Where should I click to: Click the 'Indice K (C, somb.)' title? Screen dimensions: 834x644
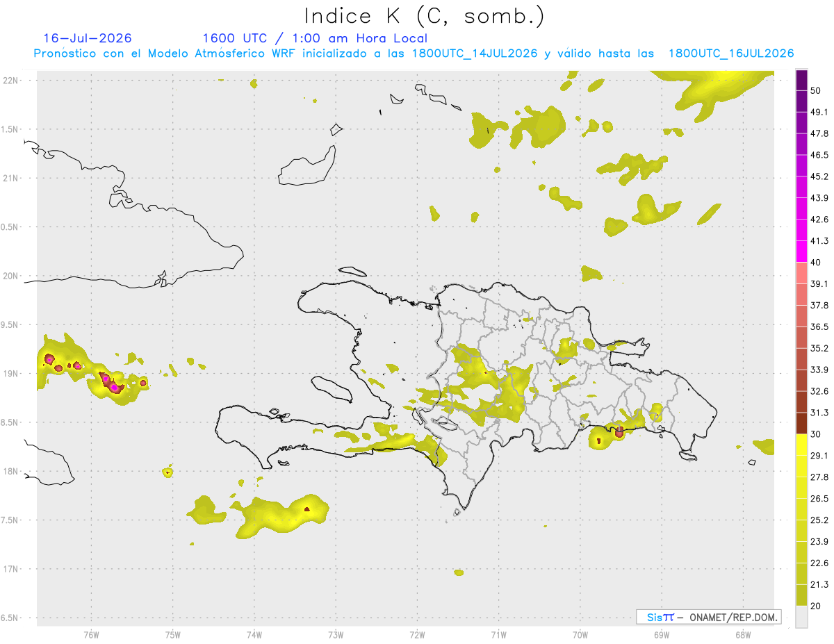[425, 16]
